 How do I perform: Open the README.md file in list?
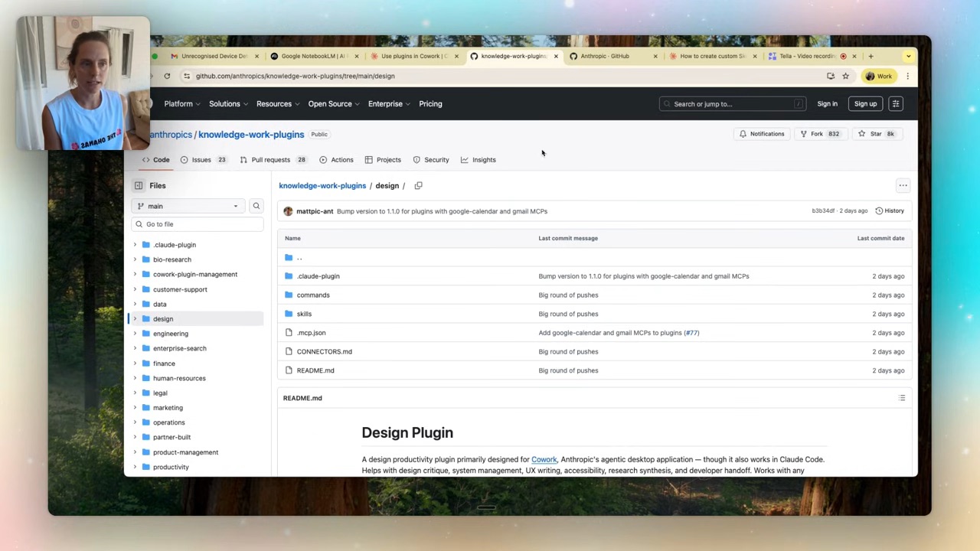315,370
